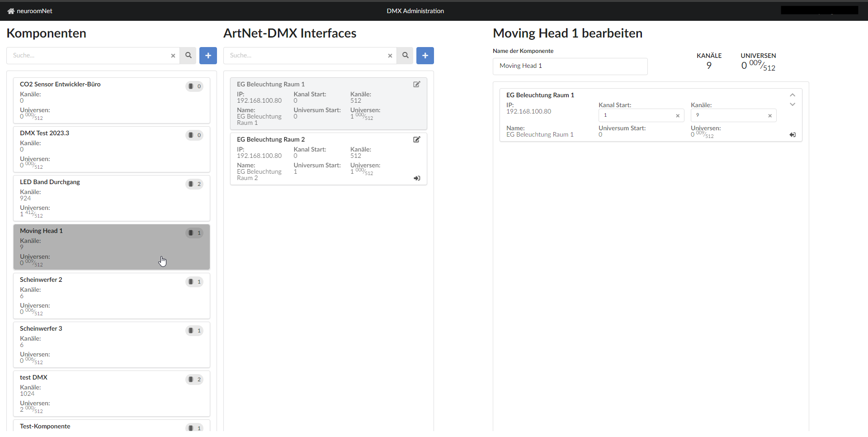Click the Name der Komponente input field
The image size is (868, 437).
pyautogui.click(x=570, y=66)
